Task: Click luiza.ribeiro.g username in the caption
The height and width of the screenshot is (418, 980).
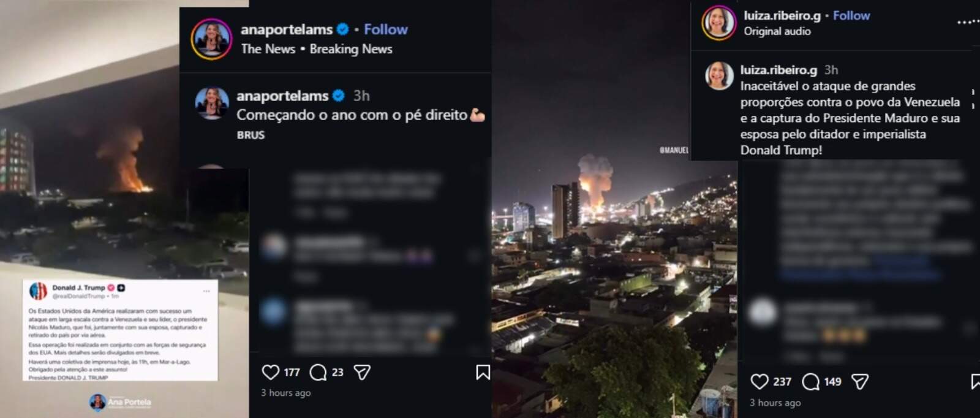Action: click(778, 70)
